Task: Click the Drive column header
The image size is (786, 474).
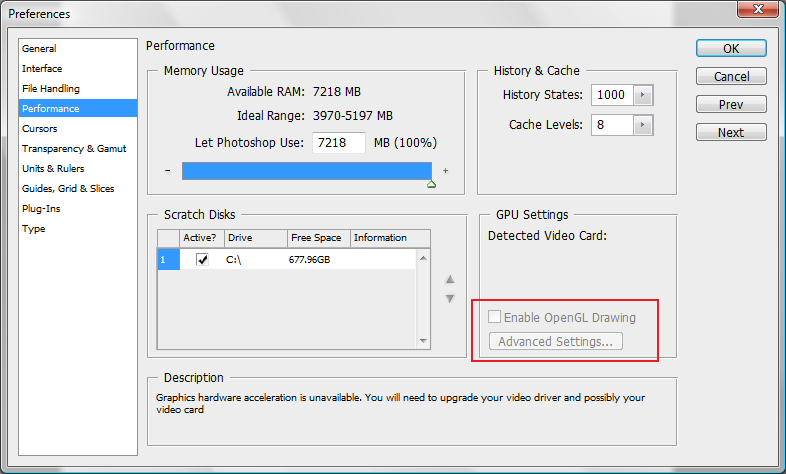Action: (x=256, y=238)
